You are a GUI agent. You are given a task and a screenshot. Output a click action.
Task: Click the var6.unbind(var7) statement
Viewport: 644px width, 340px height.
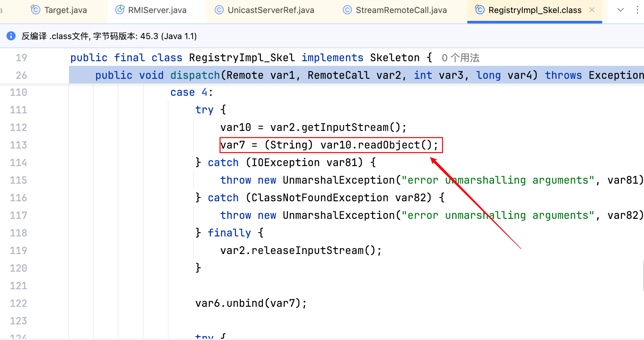[x=251, y=303]
